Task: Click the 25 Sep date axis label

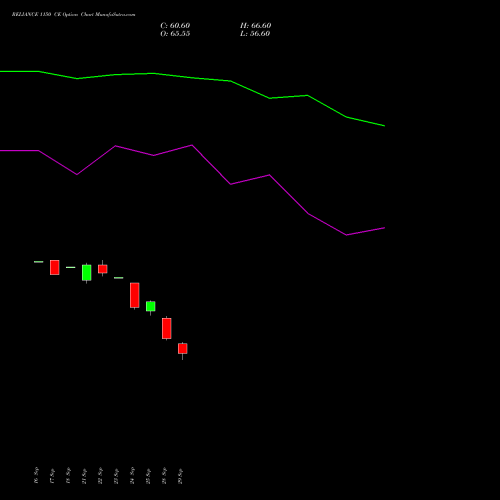Action: pyautogui.click(x=148, y=475)
